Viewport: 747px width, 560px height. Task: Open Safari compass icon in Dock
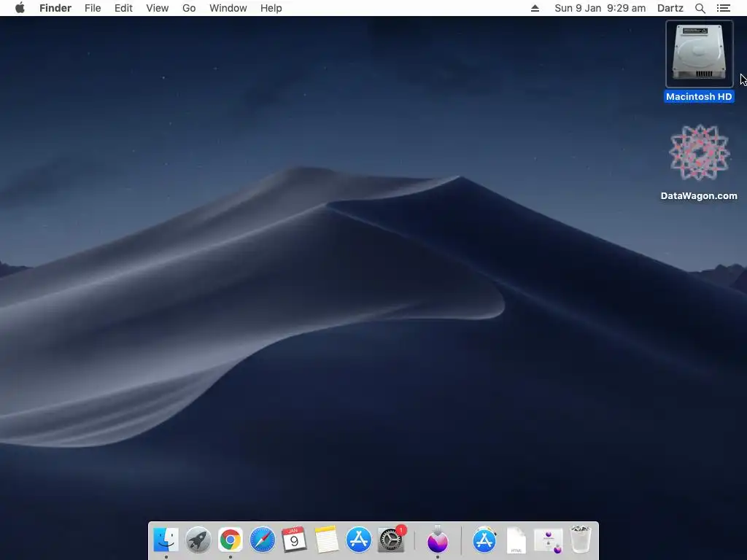coord(263,540)
